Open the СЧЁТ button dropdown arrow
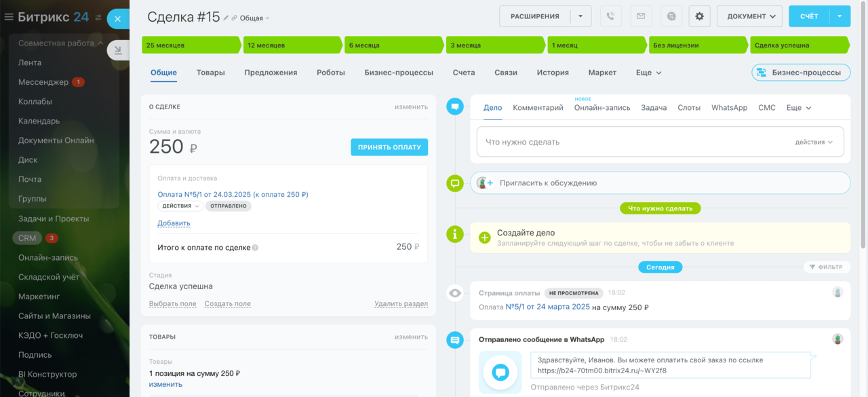This screenshot has width=868, height=397. tap(840, 16)
